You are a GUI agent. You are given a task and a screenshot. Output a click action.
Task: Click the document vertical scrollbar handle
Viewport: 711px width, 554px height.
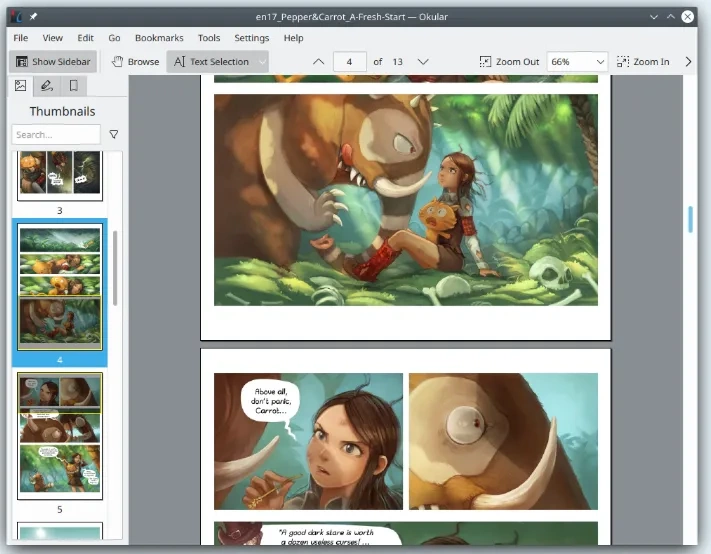(x=690, y=219)
